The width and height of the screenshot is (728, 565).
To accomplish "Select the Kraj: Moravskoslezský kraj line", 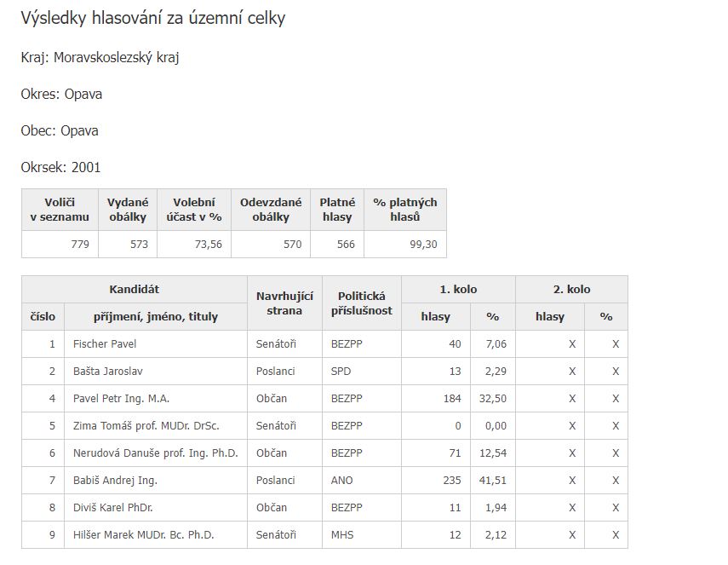I will tap(100, 58).
